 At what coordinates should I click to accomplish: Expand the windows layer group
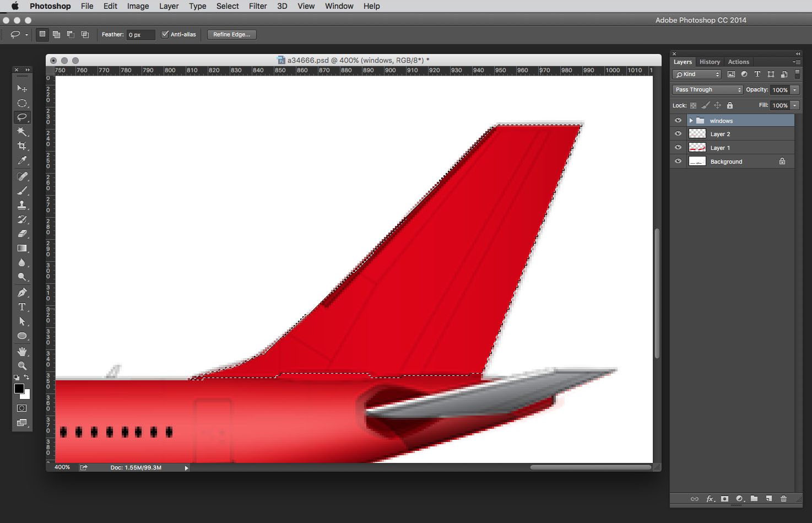[x=691, y=121]
